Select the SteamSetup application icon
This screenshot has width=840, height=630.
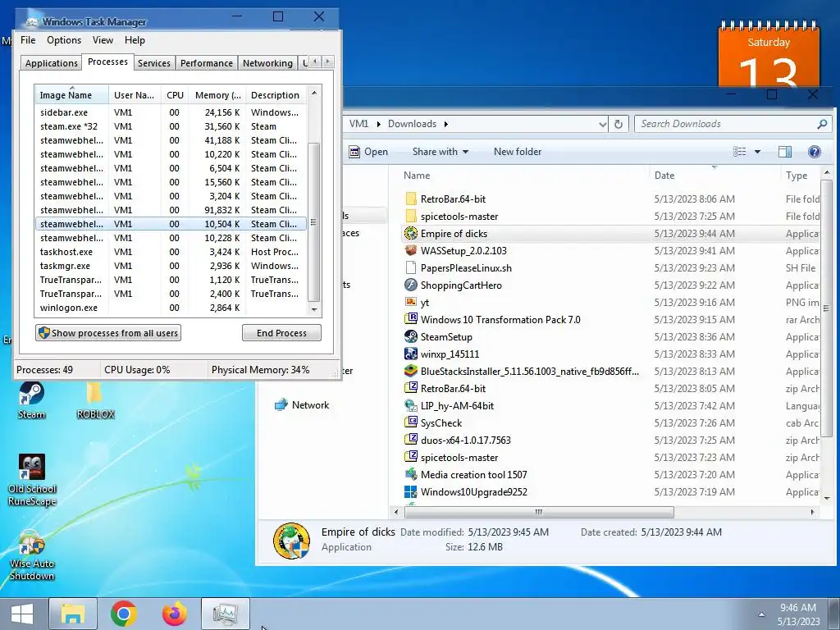(x=411, y=336)
